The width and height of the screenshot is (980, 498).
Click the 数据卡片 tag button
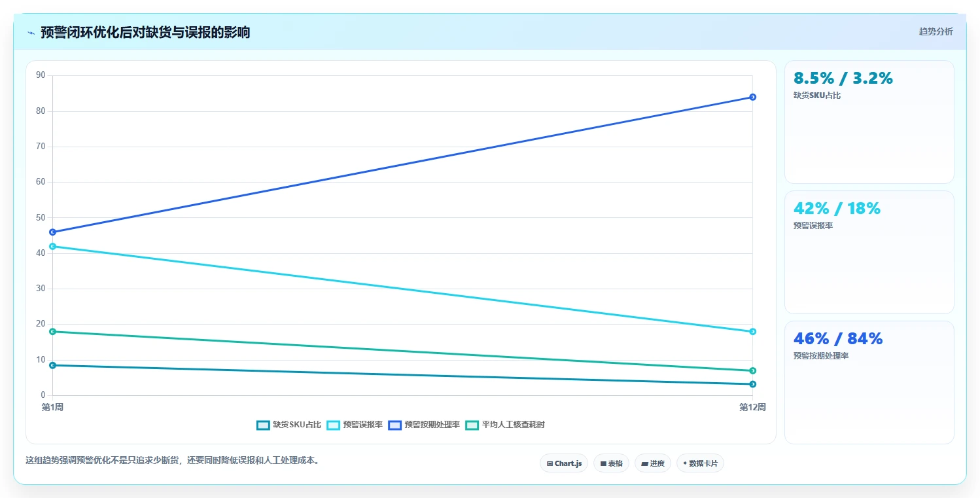click(700, 463)
